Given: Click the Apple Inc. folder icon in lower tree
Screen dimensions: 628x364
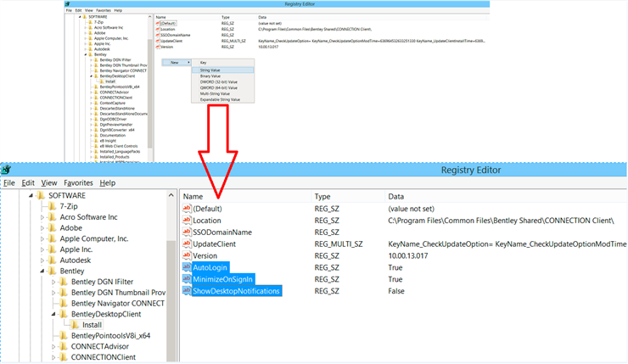Looking at the screenshot, I should tap(52, 249).
